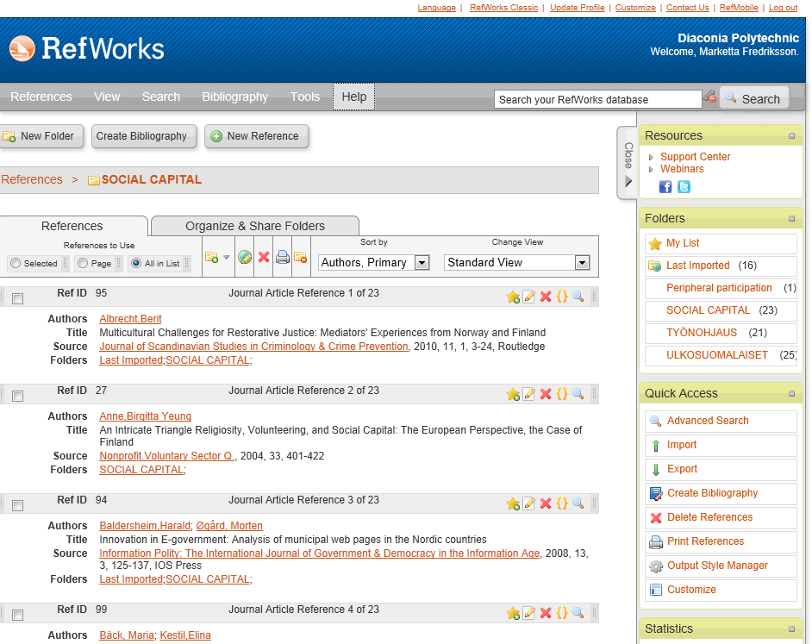
Task: Expand the Support Center triangle
Action: [651, 157]
